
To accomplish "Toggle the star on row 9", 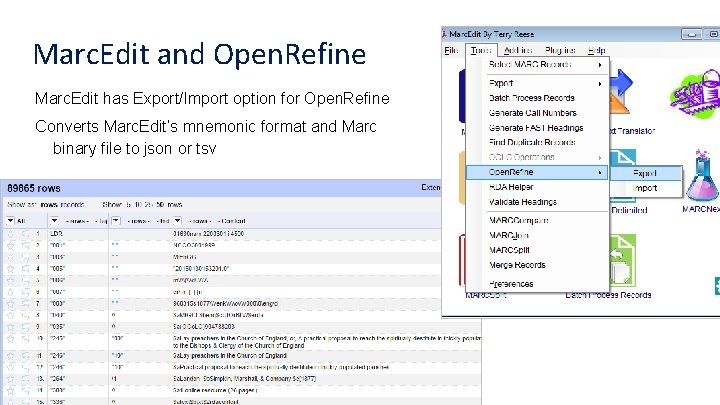I will point(11,326).
